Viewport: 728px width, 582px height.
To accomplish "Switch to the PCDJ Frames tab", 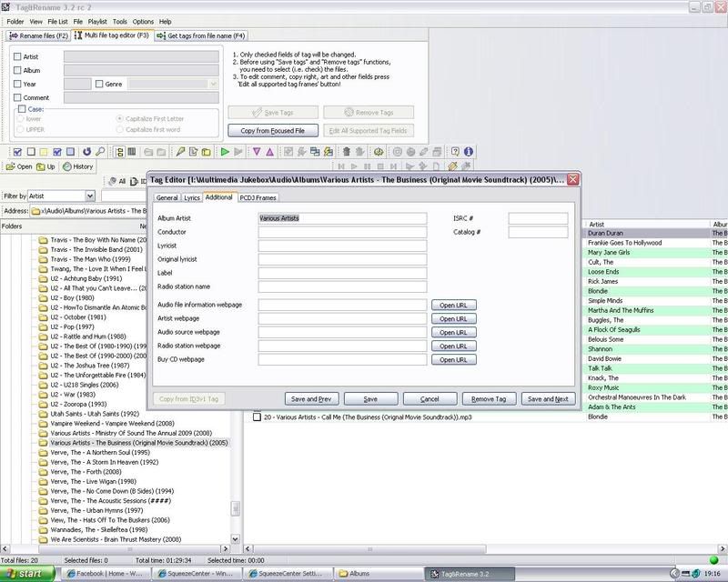I will (x=258, y=197).
